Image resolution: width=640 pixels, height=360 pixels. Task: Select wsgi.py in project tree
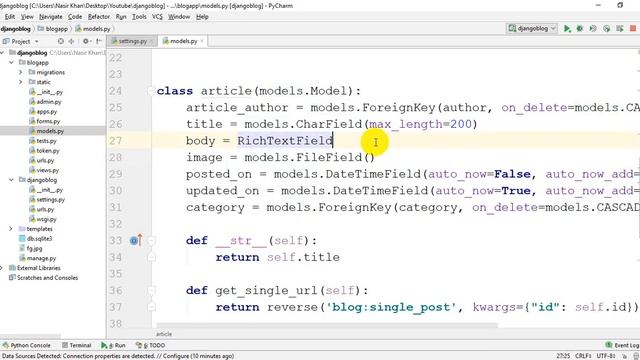(43, 219)
